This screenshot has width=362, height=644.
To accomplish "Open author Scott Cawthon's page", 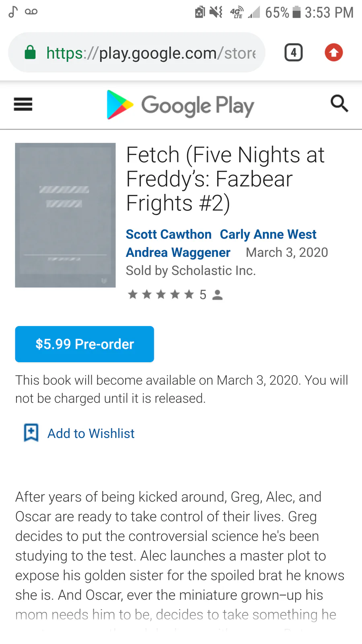I will coord(169,234).
